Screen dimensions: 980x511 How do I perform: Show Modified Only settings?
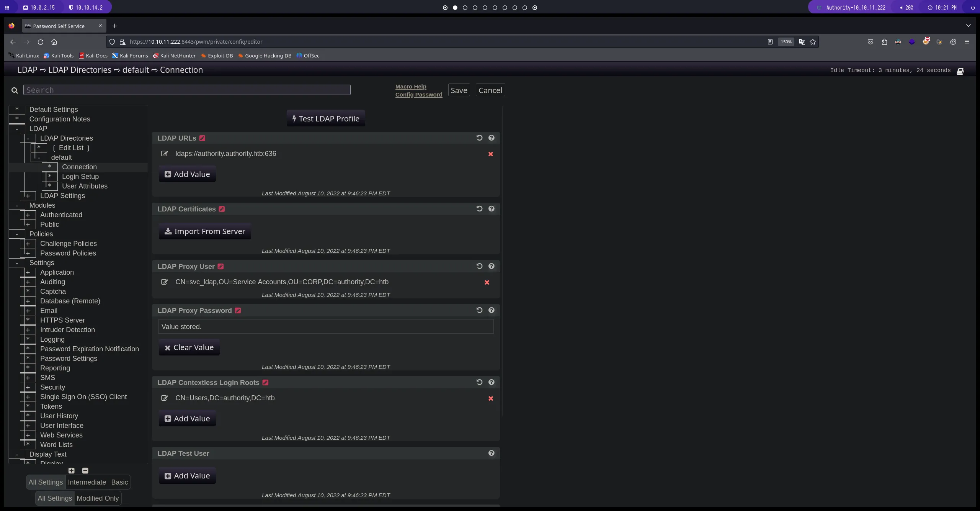[x=98, y=498]
